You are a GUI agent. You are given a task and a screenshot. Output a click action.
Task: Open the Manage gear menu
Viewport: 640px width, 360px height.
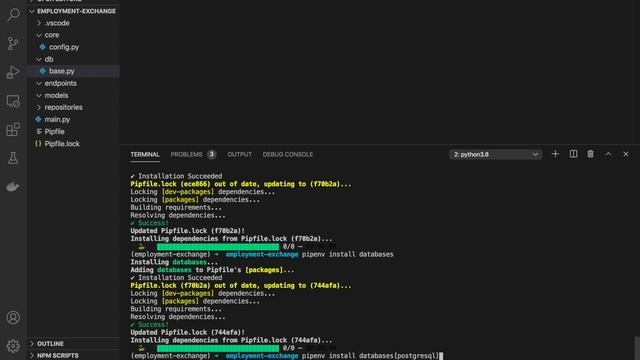click(x=13, y=346)
